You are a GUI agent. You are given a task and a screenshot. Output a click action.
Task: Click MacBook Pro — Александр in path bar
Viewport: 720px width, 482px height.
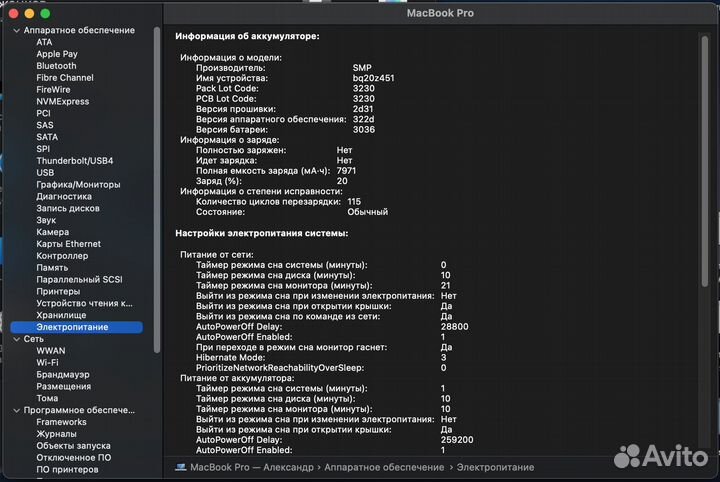click(x=252, y=467)
